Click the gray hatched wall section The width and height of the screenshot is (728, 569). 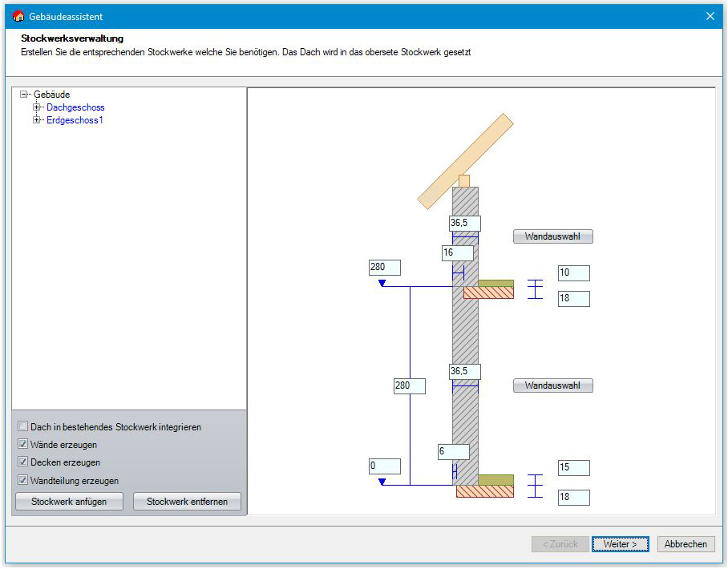(x=465, y=337)
